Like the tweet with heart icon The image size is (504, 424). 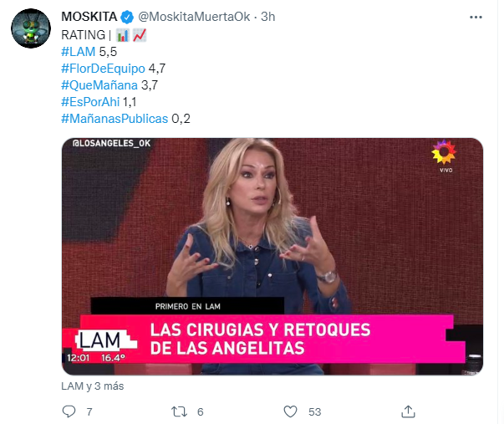[x=290, y=411]
